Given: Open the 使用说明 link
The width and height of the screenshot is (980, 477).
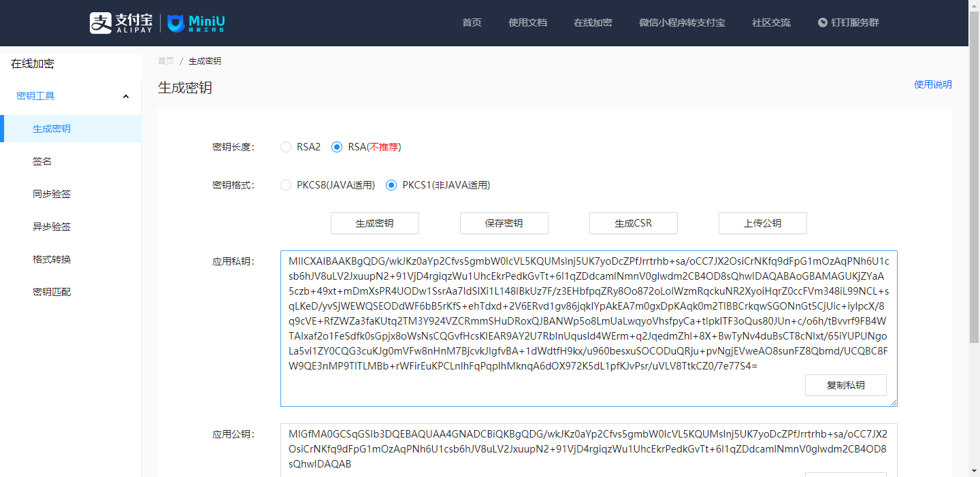Looking at the screenshot, I should pyautogui.click(x=932, y=84).
